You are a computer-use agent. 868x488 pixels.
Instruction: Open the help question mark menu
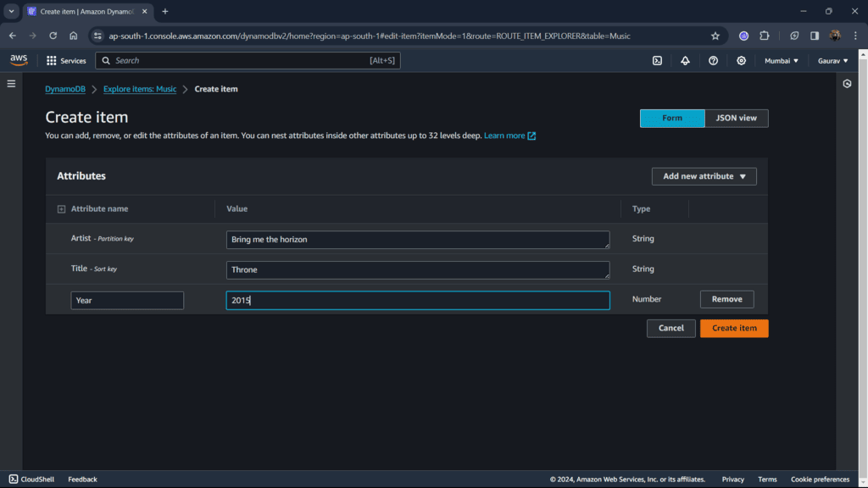[713, 60]
